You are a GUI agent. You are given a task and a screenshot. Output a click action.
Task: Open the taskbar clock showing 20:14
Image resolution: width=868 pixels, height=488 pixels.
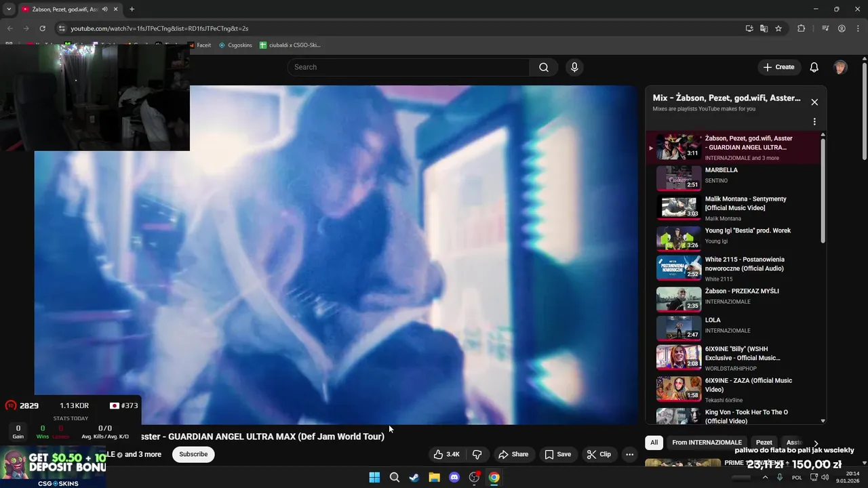tap(848, 477)
